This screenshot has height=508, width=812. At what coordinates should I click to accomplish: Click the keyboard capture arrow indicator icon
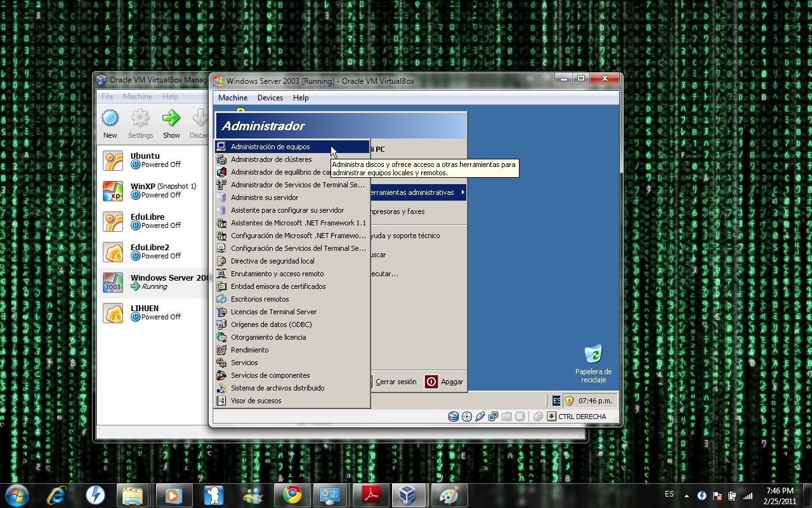(551, 417)
